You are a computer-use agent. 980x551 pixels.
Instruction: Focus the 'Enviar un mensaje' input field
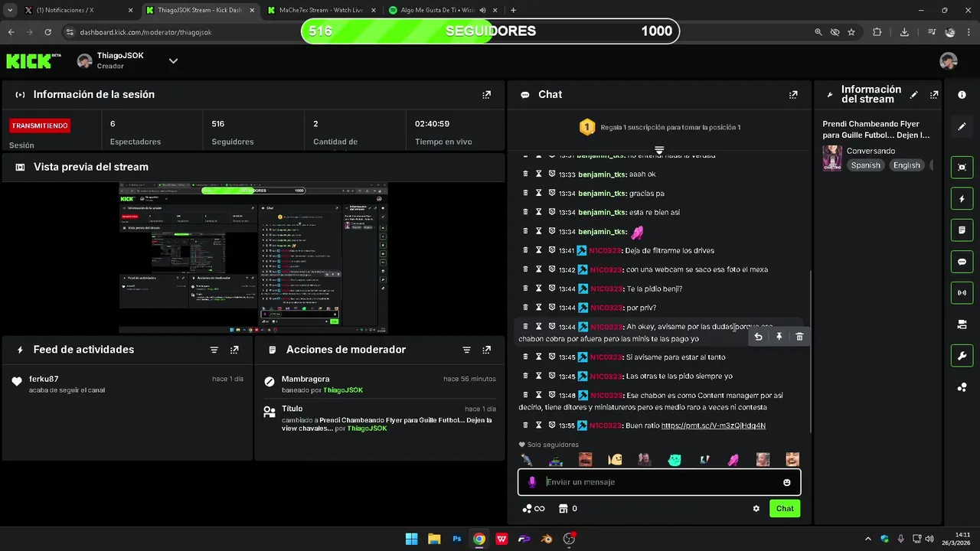click(x=660, y=482)
